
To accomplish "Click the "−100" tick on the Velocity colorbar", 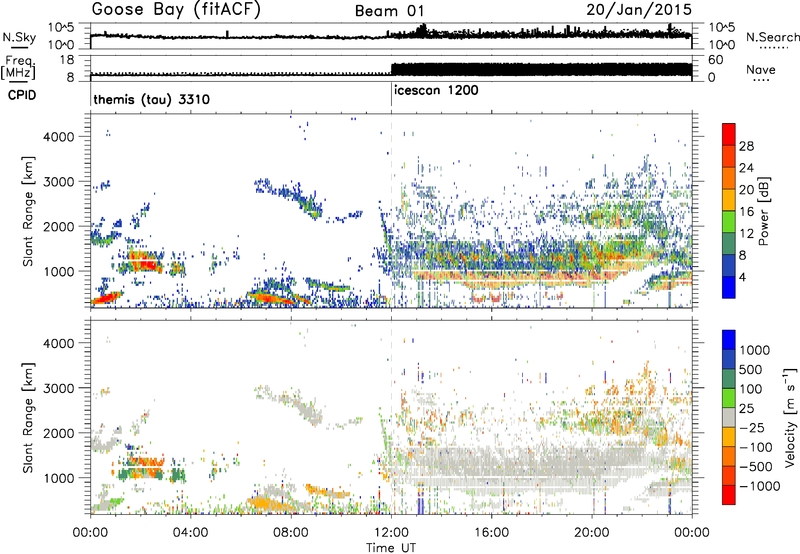I will coord(755,447).
